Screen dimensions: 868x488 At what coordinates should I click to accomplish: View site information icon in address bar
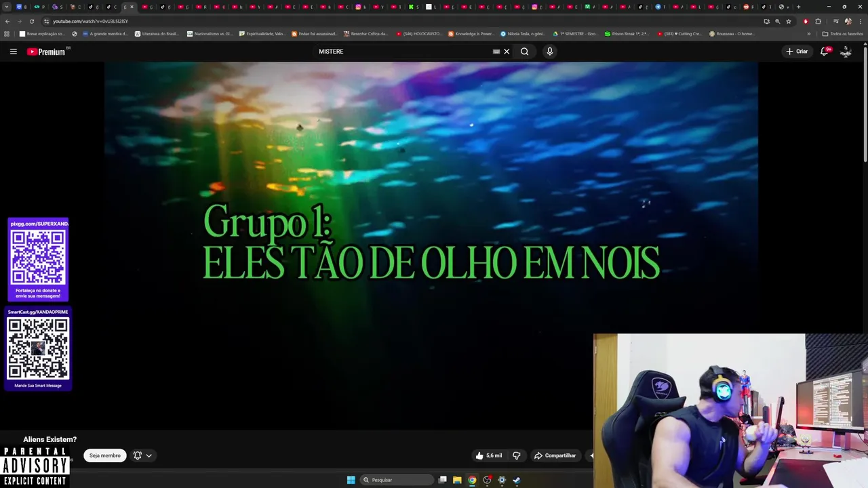(46, 21)
